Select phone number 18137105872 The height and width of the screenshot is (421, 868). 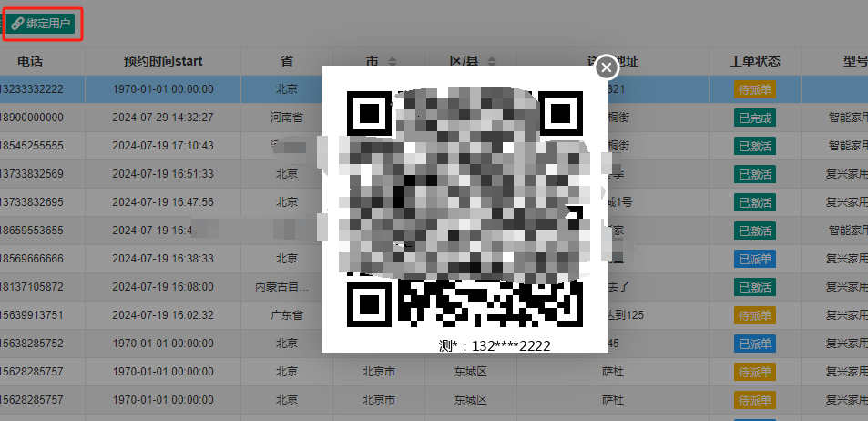[x=32, y=287]
